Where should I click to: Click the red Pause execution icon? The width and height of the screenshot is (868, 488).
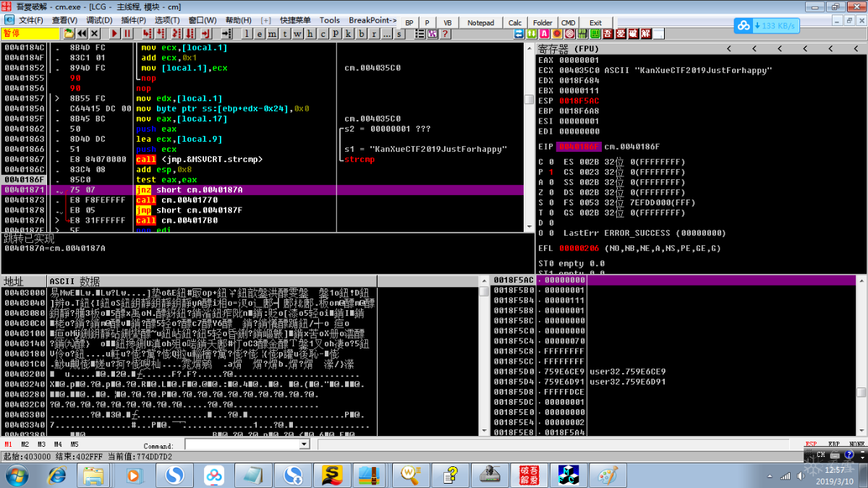(127, 33)
